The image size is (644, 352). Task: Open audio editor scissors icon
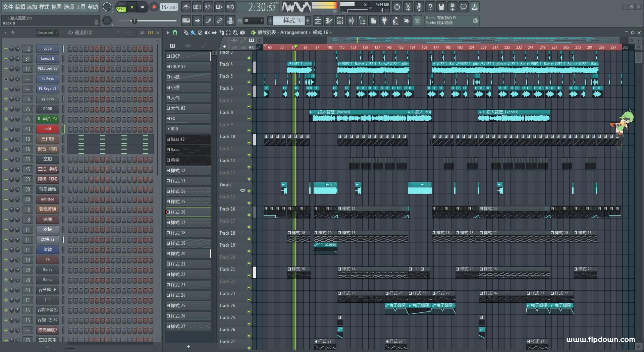(408, 7)
